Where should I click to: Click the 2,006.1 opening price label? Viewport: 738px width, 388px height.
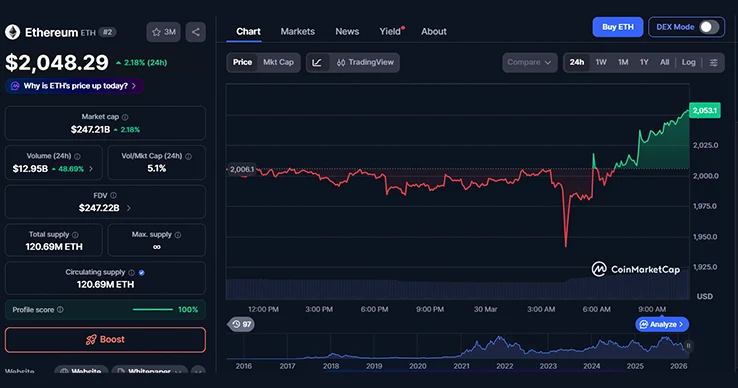coord(241,170)
